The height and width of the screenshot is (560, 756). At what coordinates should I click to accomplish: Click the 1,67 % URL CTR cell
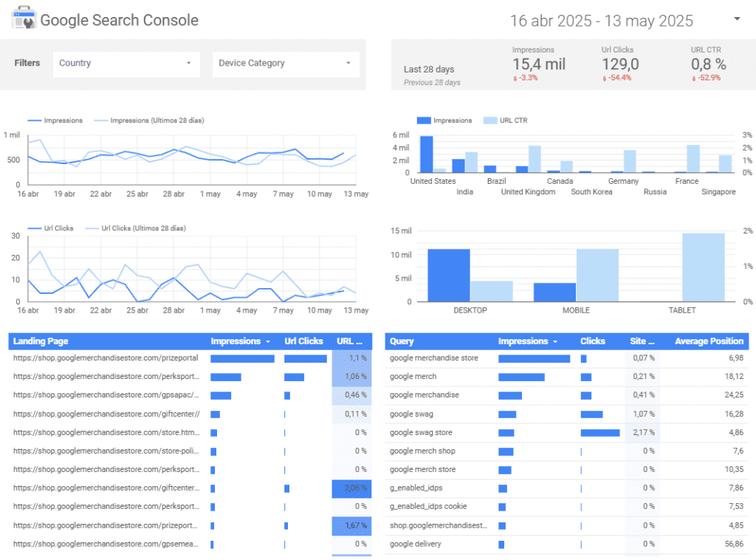click(x=351, y=526)
